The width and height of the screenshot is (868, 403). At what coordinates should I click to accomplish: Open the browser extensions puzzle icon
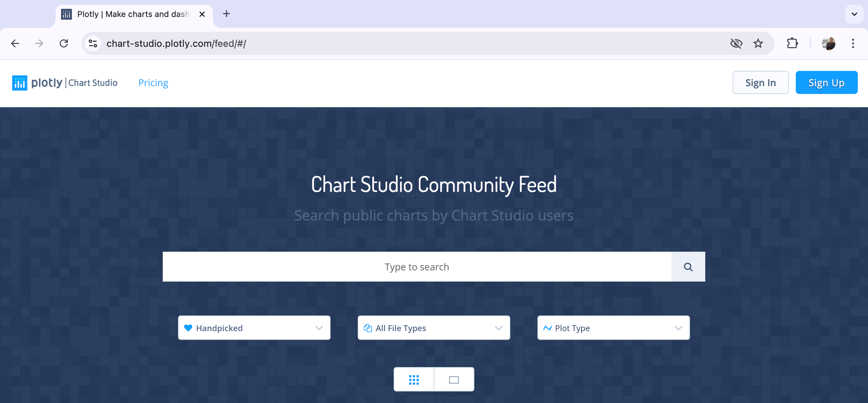(x=792, y=43)
